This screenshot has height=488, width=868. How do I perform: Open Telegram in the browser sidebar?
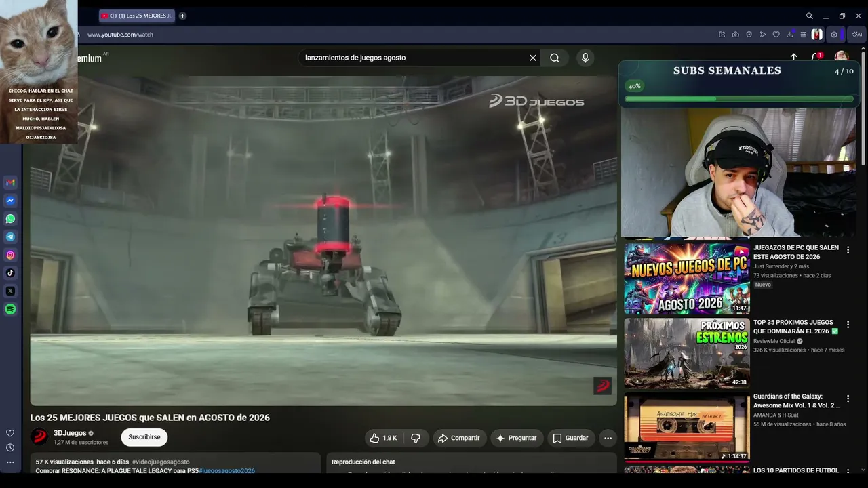[10, 237]
